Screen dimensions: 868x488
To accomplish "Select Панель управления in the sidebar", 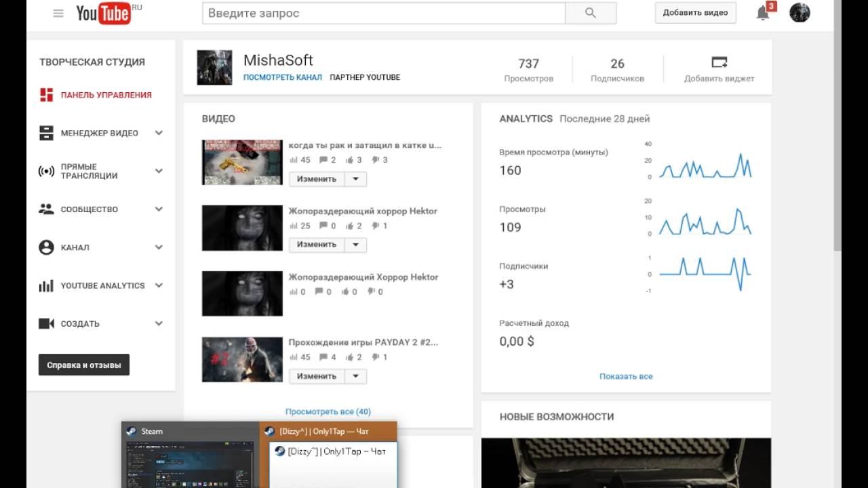I will [106, 95].
